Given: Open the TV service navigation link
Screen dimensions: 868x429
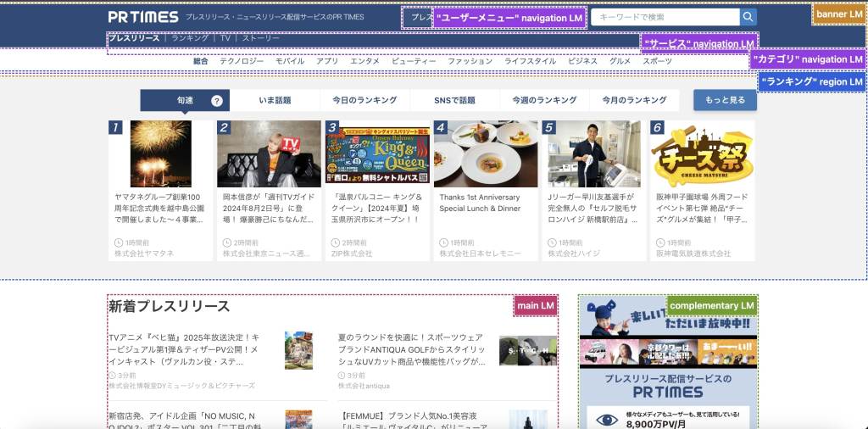Looking at the screenshot, I should pyautogui.click(x=225, y=38).
